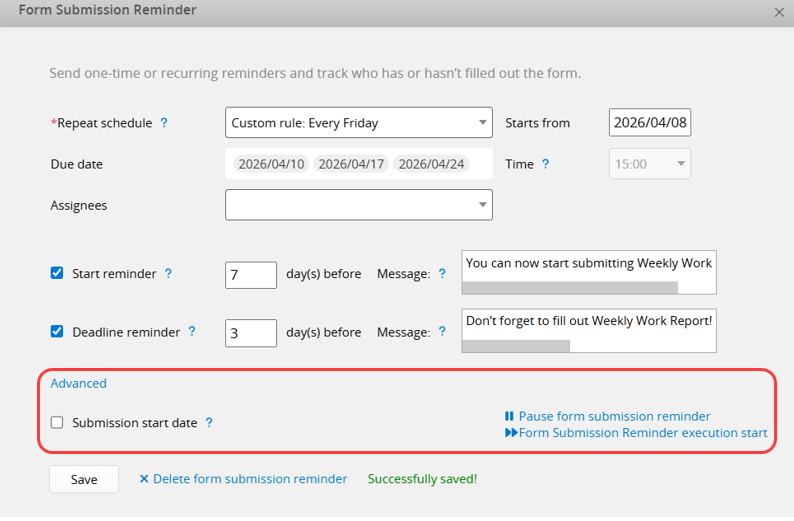Click Delete form submission reminder link
Image resolution: width=794 pixels, height=521 pixels.
coord(243,479)
